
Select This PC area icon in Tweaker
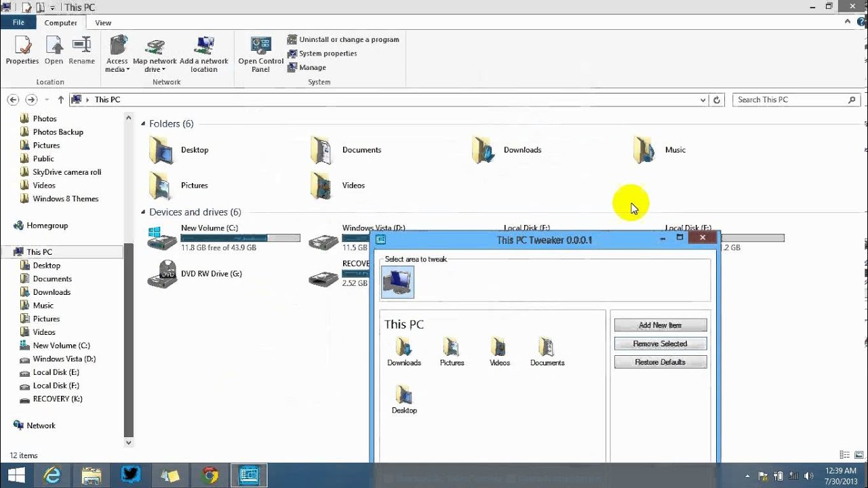(398, 282)
